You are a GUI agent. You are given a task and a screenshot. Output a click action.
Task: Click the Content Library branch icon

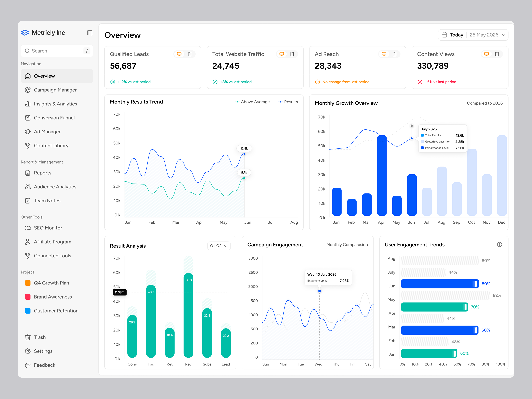click(28, 146)
